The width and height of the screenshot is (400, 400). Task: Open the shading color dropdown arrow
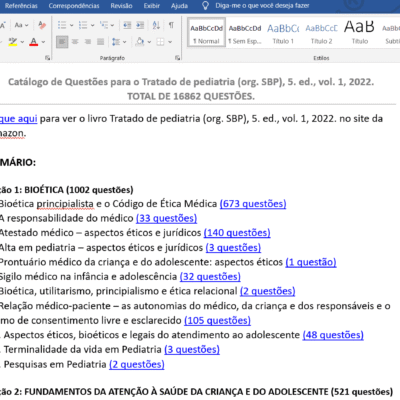[149, 42]
